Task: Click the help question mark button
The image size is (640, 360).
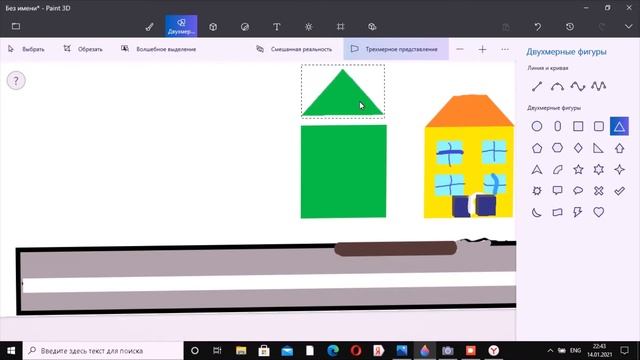Action: pyautogui.click(x=16, y=80)
